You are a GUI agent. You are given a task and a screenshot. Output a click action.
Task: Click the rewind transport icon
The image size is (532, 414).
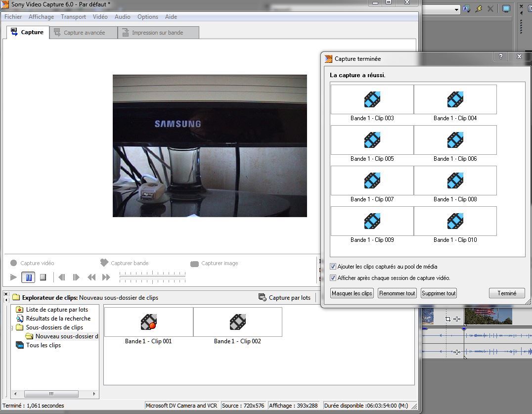[91, 277]
